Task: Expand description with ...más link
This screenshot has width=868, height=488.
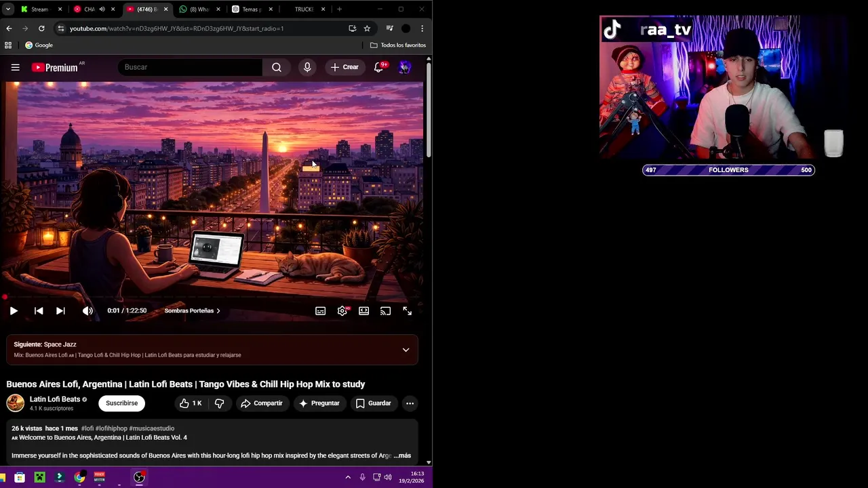Action: [x=402, y=455]
